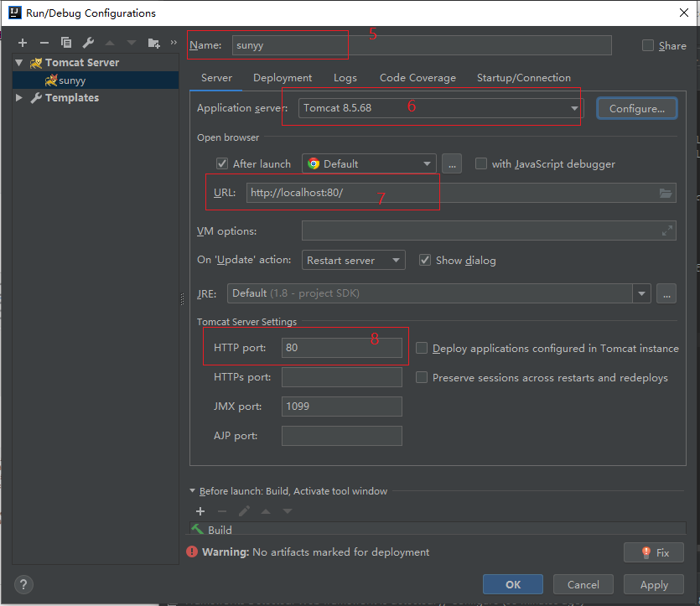Click the plus icon under Before launch
The width and height of the screenshot is (700, 606).
pyautogui.click(x=200, y=511)
